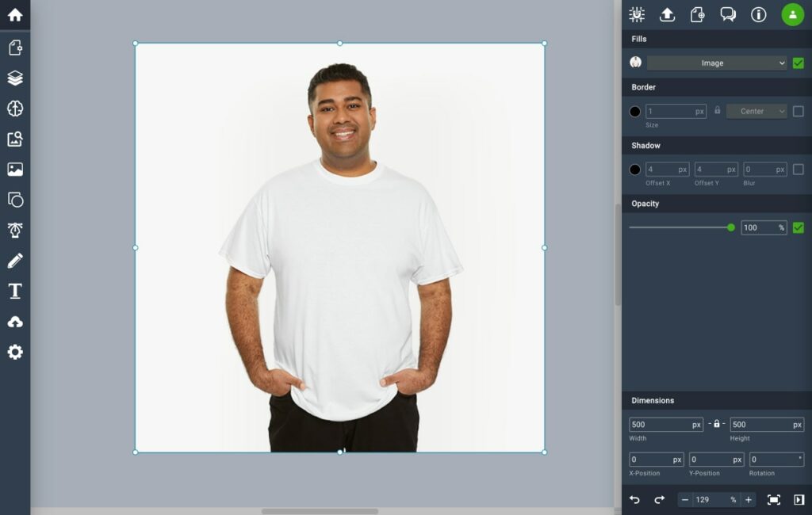Open the Layers panel

tap(14, 78)
